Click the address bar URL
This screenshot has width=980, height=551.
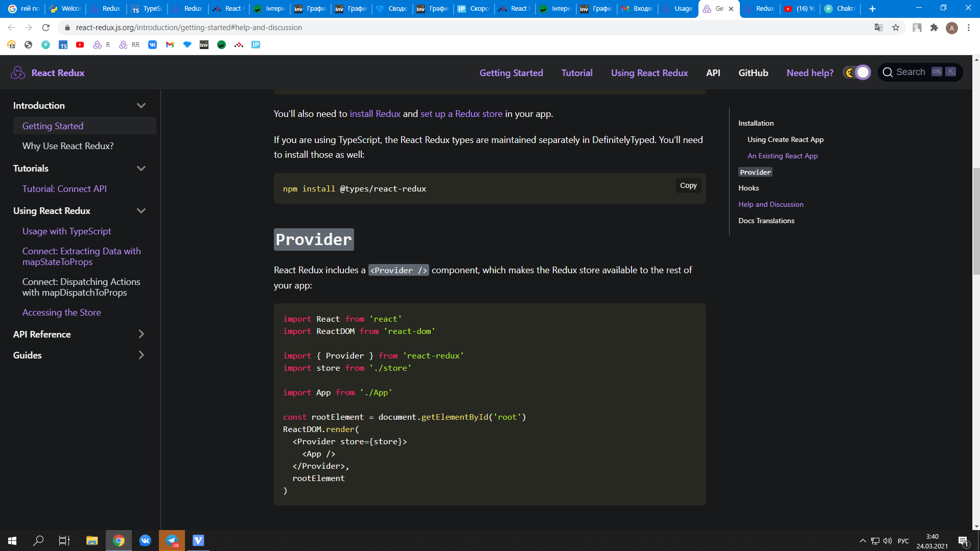[x=189, y=28]
